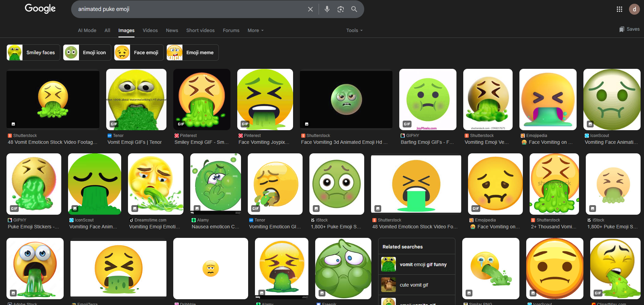Image resolution: width=644 pixels, height=305 pixels.
Task: Select related search 'vomit emoji gif funny'
Action: pyautogui.click(x=417, y=264)
